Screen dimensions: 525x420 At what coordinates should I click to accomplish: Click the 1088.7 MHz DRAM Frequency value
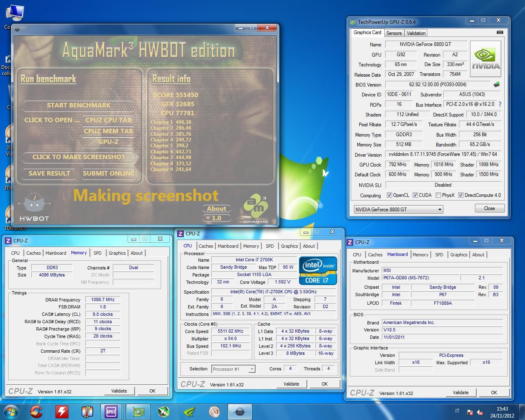[103, 300]
